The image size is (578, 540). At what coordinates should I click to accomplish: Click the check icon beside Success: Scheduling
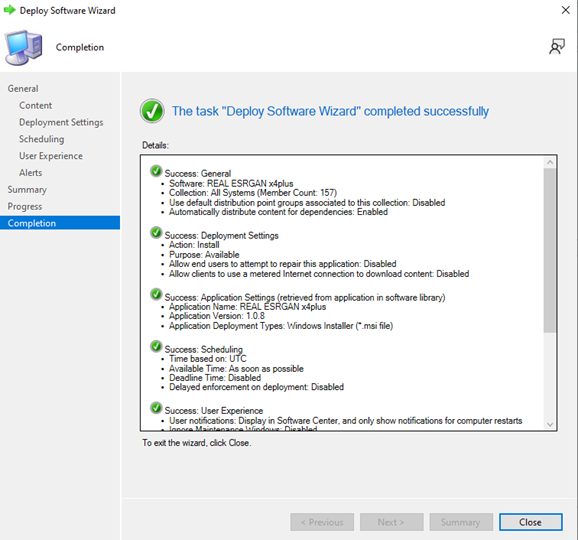156,346
